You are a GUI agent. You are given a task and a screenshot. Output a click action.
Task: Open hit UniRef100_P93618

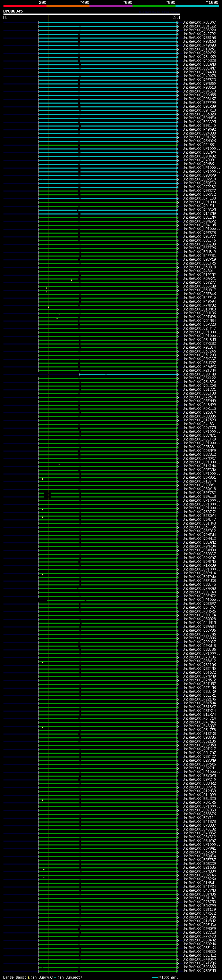(x=199, y=88)
